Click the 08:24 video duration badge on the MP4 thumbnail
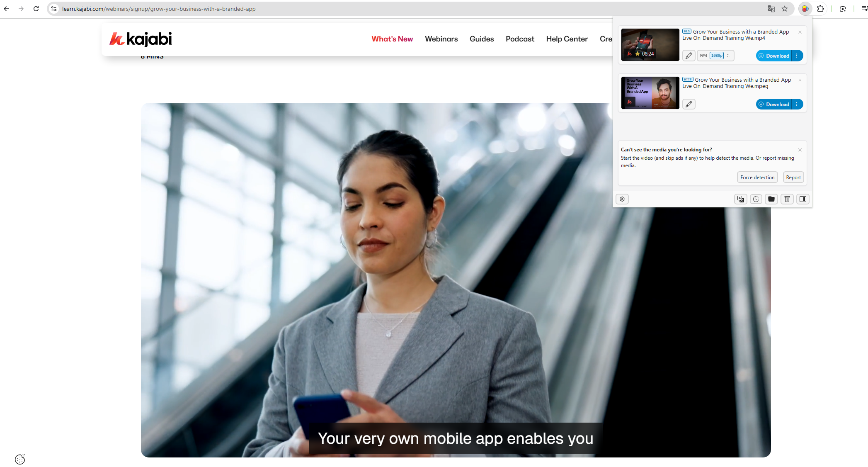868x467 pixels. tap(647, 54)
